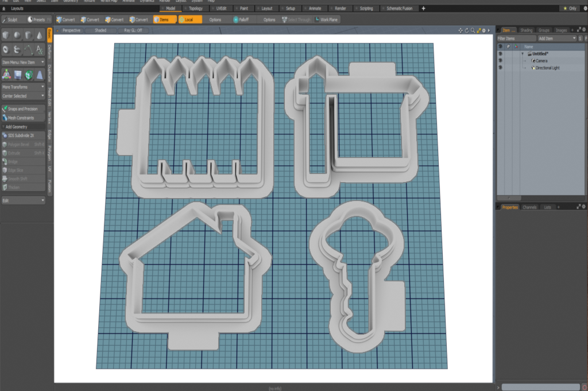The width and height of the screenshot is (588, 391).
Task: Select the Text tool icon
Action: click(x=40, y=49)
